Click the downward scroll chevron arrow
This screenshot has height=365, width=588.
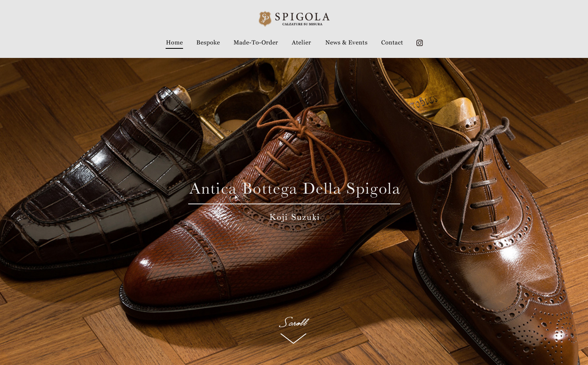(293, 338)
